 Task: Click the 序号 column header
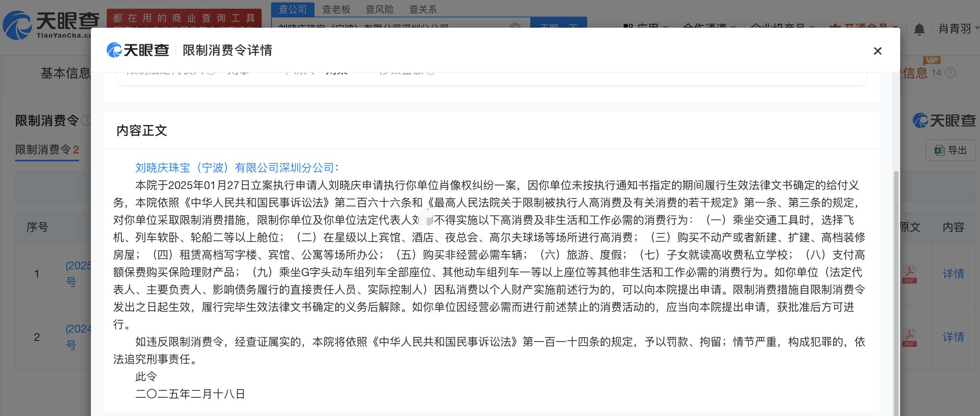point(38,227)
